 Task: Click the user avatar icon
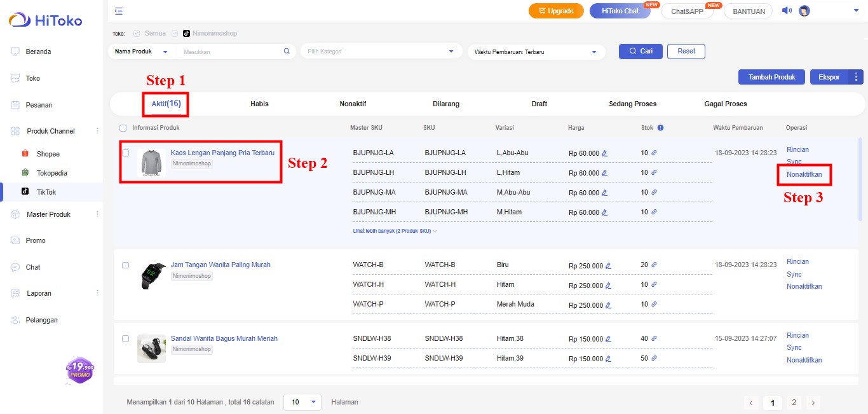click(804, 11)
